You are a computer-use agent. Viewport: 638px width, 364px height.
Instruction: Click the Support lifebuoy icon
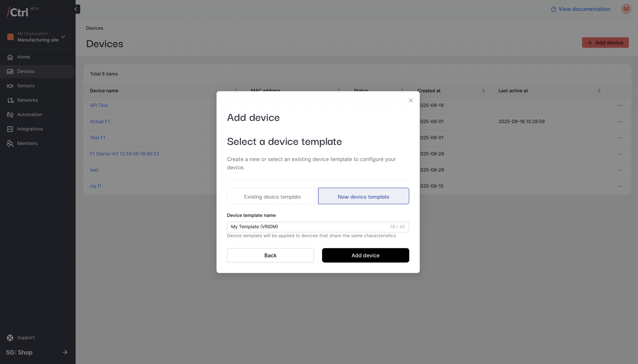click(x=10, y=338)
